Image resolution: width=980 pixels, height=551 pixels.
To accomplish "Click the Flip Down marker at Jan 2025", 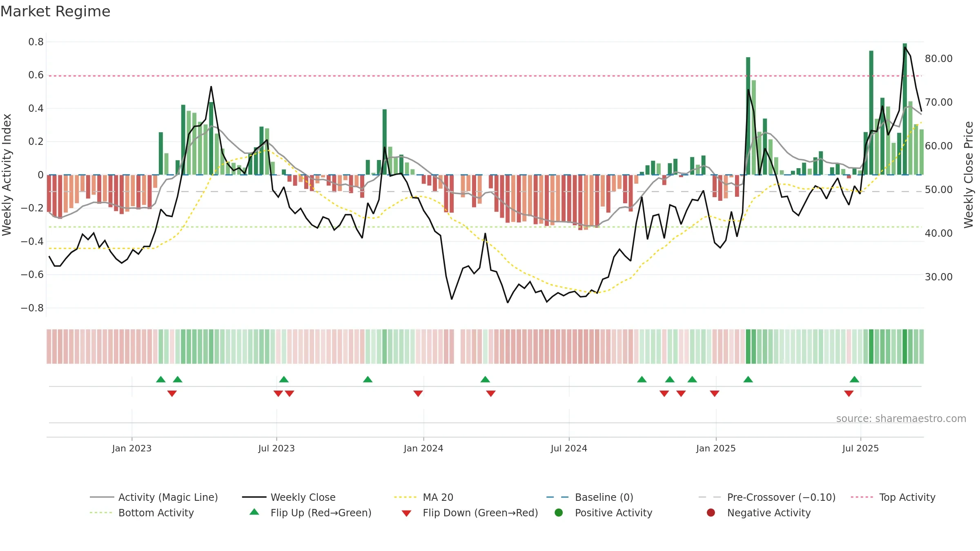I will point(715,393).
